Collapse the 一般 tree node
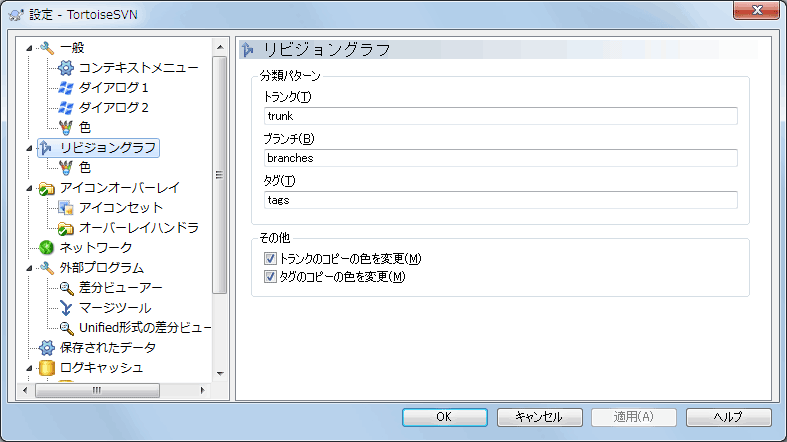Screen dimensions: 787x442 29,48
